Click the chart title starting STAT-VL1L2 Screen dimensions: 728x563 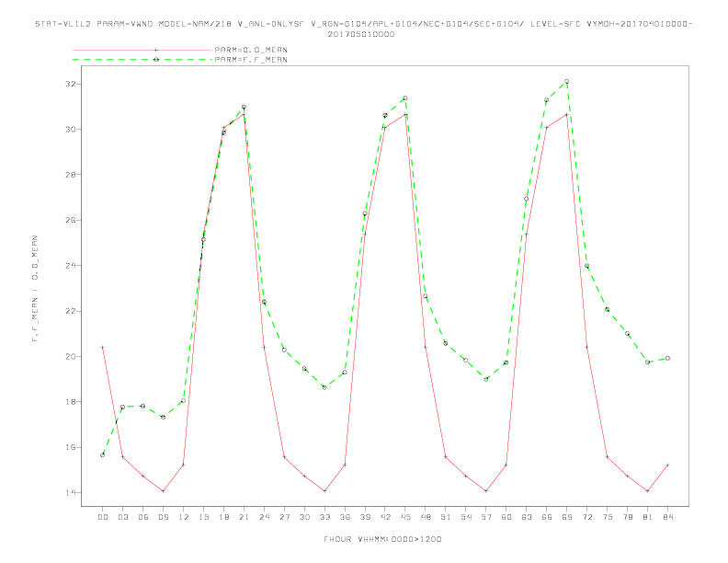363,29
